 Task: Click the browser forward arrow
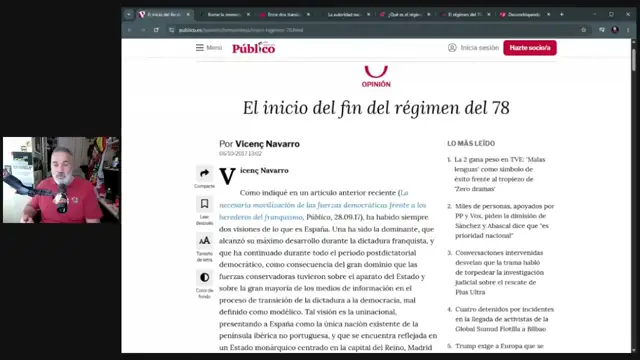pos(143,30)
